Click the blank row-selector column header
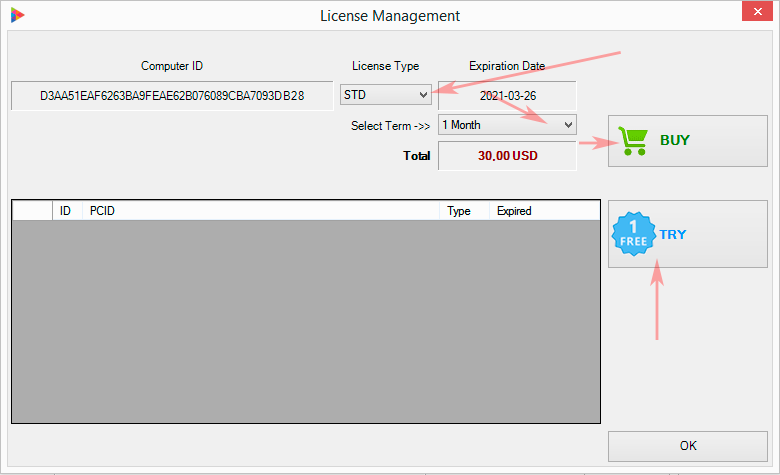The image size is (780, 475). pos(32,211)
